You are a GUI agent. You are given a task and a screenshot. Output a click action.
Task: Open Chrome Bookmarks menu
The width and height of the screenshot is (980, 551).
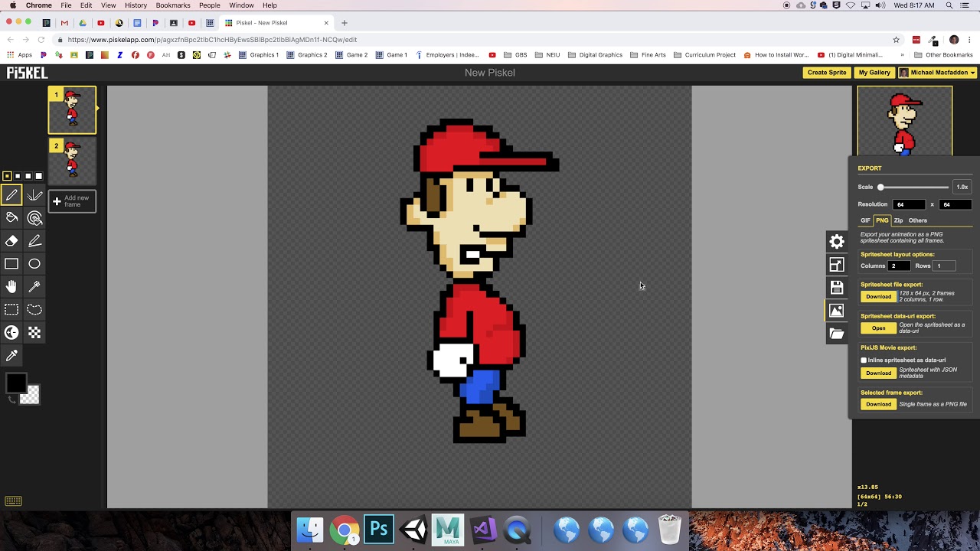(x=173, y=5)
